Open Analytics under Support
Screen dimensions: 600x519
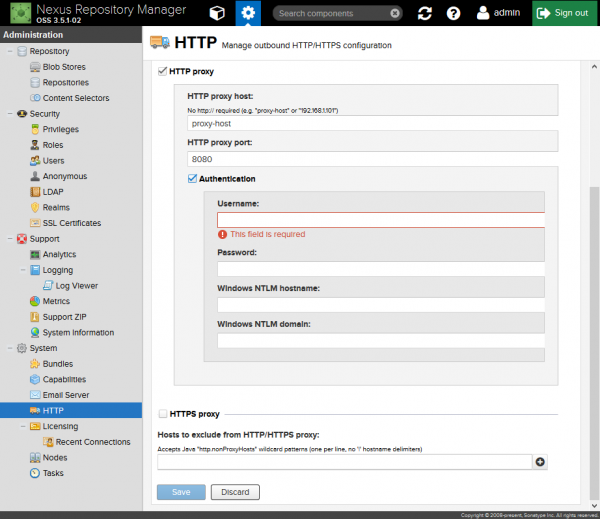(59, 255)
